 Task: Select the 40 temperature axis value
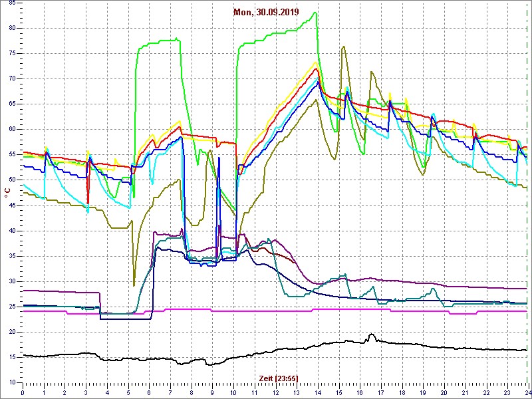[x=11, y=231]
